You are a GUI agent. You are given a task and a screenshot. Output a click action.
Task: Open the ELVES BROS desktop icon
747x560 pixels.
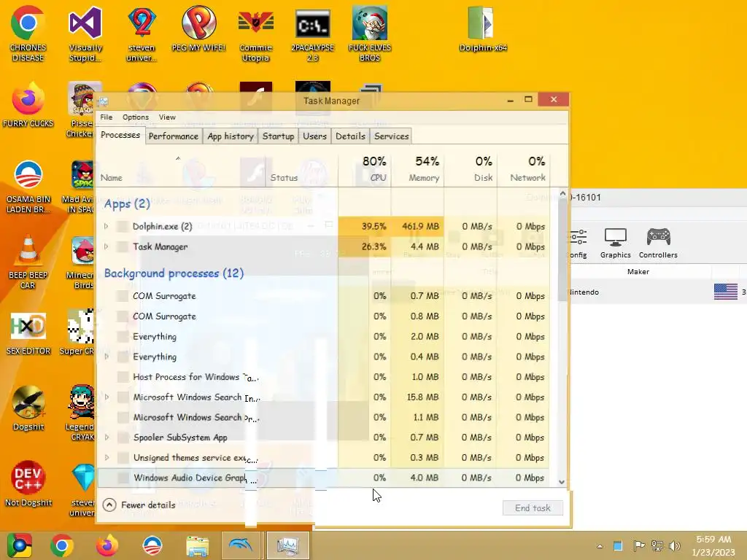click(370, 34)
